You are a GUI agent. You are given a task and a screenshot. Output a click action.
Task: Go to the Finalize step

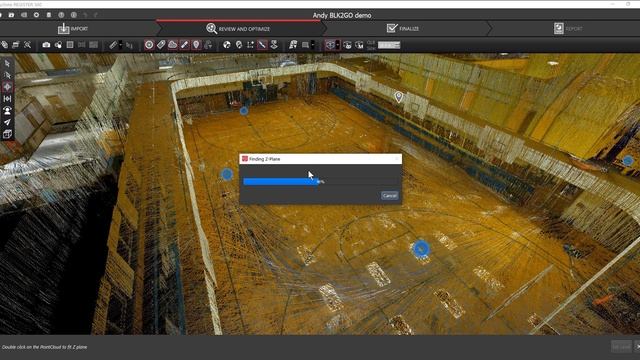(402, 29)
